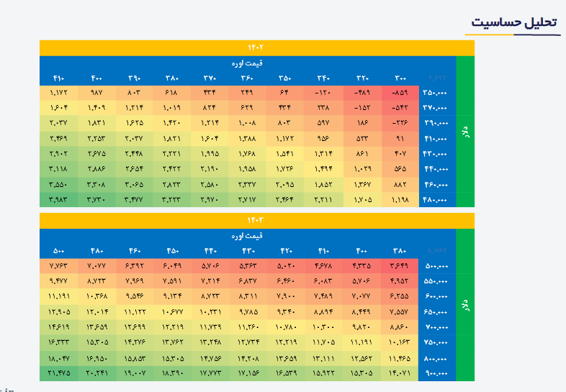Select the cell showing ۱۴,۰۷۱
This screenshot has width=566, height=392.
(400, 373)
